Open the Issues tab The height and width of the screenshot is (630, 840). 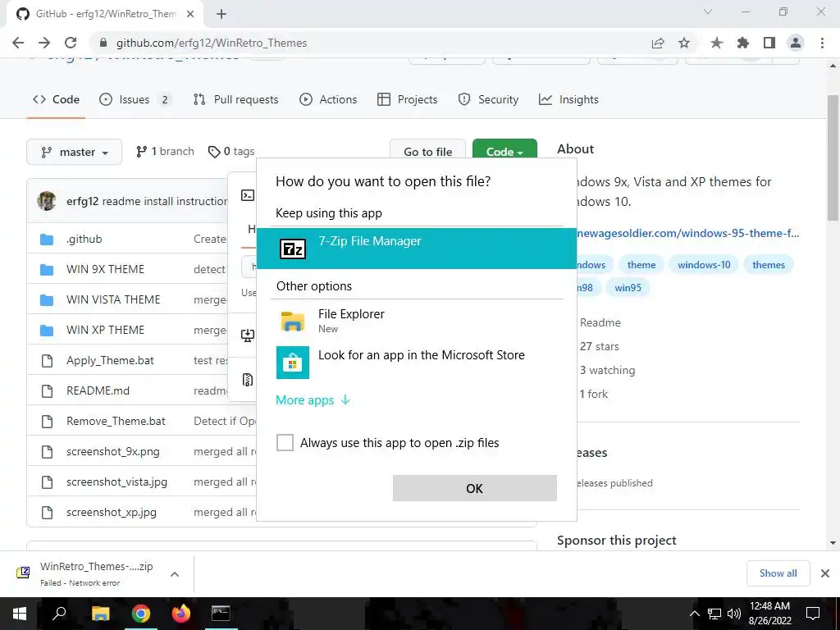[x=135, y=99]
